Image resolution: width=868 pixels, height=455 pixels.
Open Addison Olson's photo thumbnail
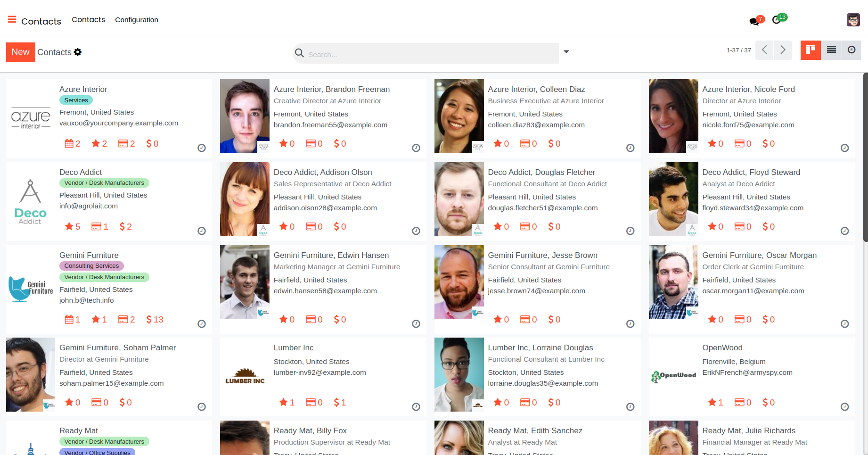point(245,199)
